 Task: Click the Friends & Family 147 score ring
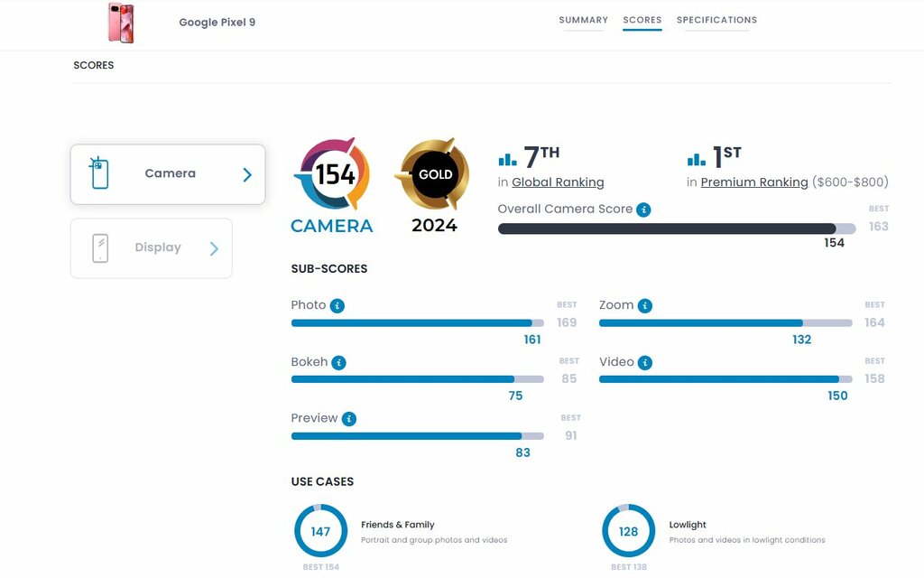pos(320,531)
